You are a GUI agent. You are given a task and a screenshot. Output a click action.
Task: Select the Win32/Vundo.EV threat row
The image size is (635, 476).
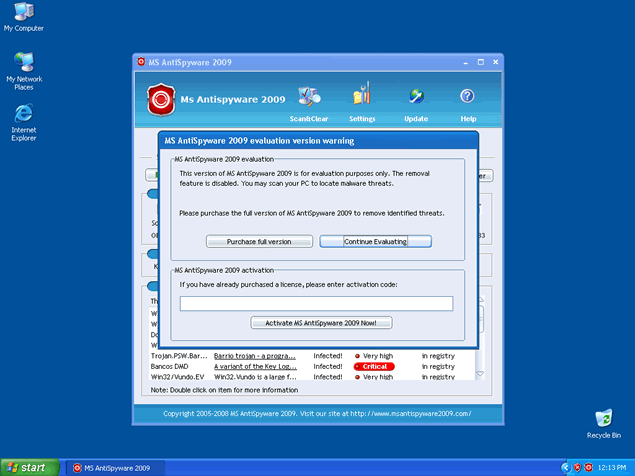[x=172, y=377]
